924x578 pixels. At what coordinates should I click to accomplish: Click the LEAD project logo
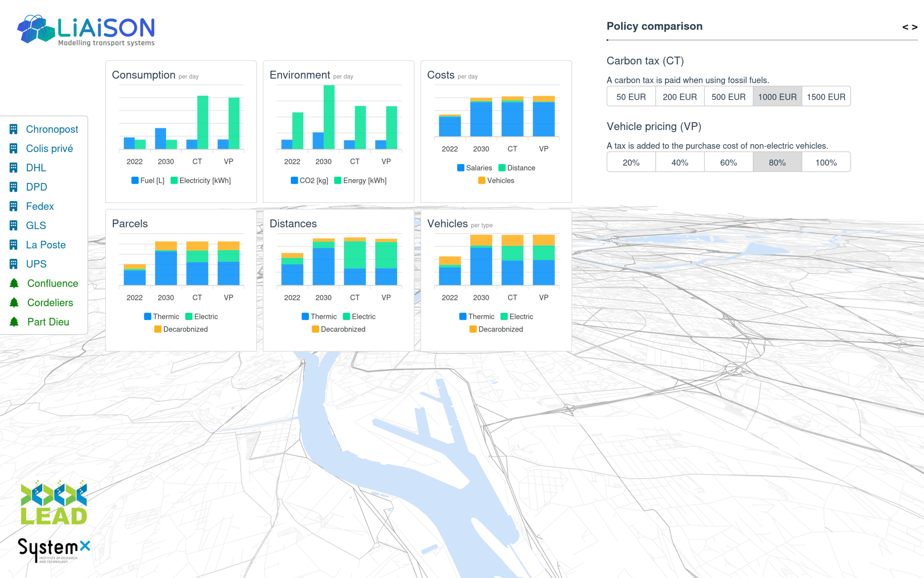point(54,503)
